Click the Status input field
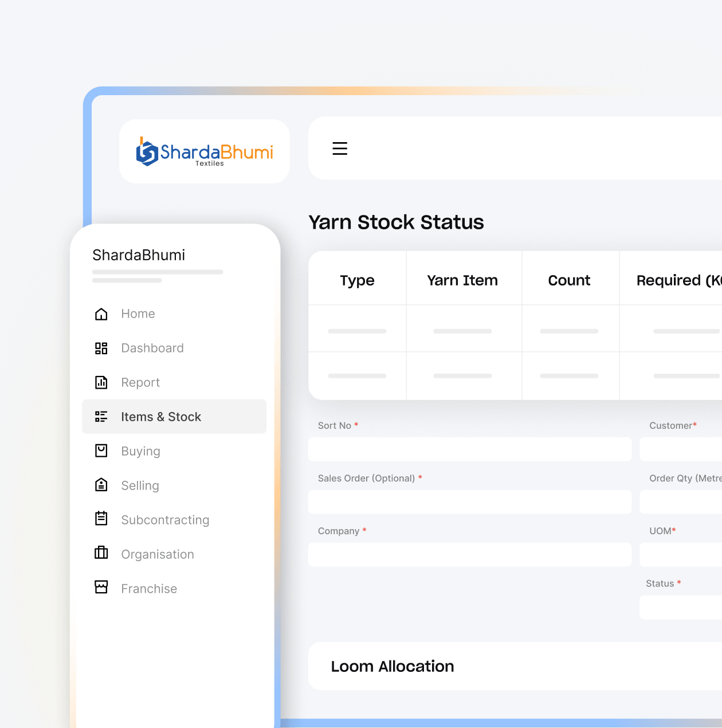The height and width of the screenshot is (728, 722). point(681,608)
